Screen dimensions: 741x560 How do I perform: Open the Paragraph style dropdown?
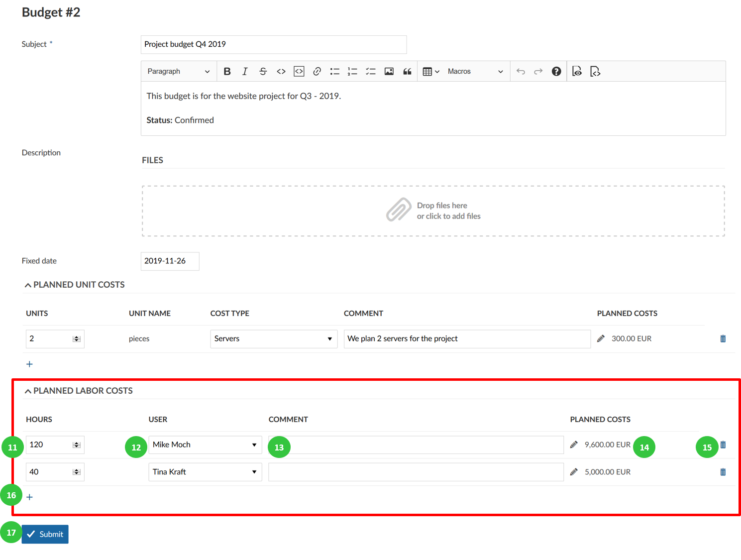click(178, 71)
